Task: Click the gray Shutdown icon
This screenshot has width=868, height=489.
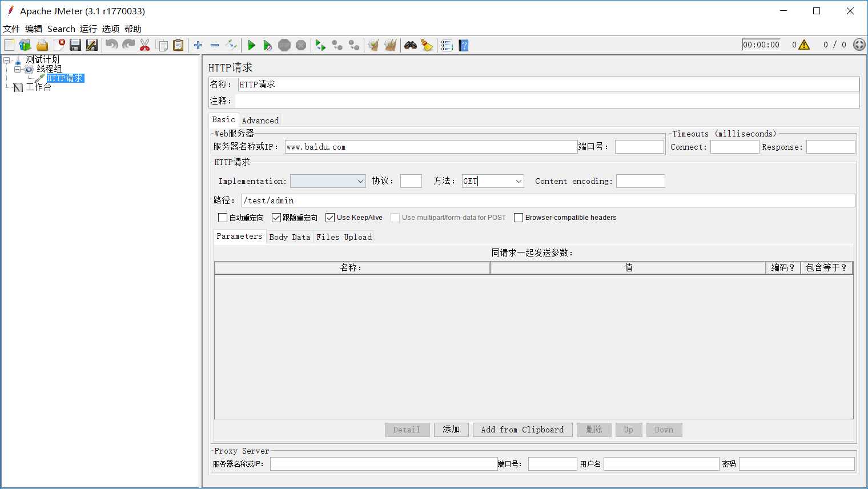Action: coord(301,45)
